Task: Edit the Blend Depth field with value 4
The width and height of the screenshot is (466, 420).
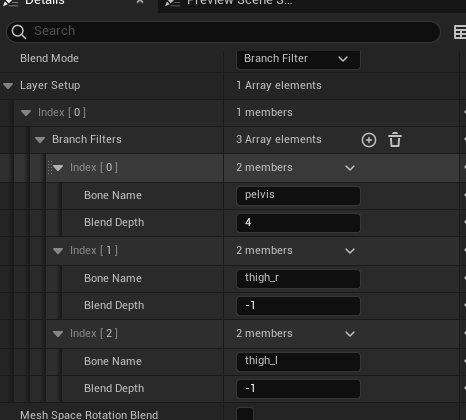Action: tap(298, 223)
